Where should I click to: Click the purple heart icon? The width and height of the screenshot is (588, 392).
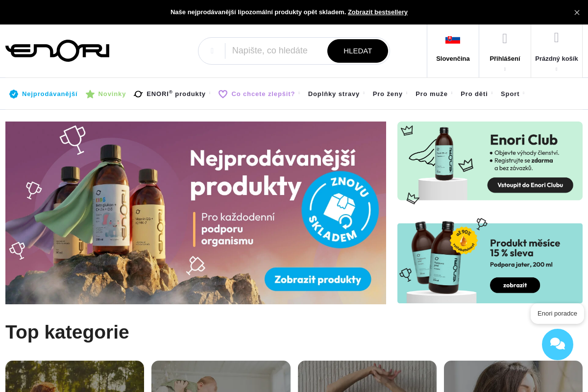tap(223, 94)
